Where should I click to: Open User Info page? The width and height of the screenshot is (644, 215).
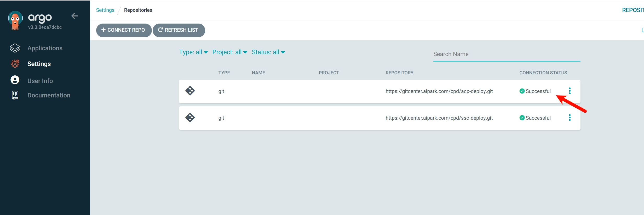point(40,81)
